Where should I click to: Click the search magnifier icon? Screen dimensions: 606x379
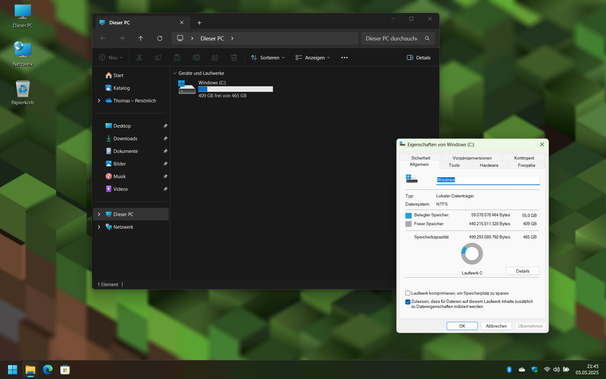click(x=427, y=38)
